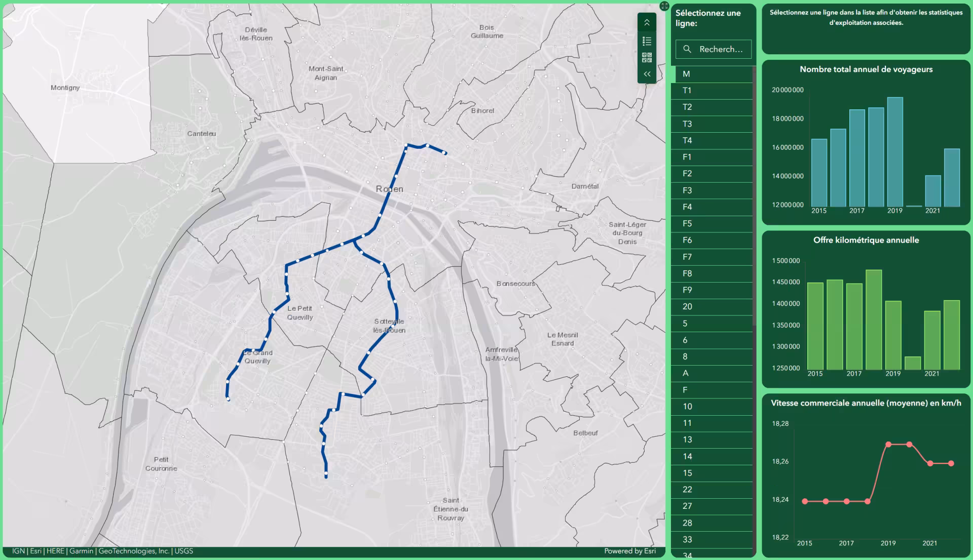Select line F9 in the sidebar
Viewport: 973px width, 560px height.
tap(712, 290)
